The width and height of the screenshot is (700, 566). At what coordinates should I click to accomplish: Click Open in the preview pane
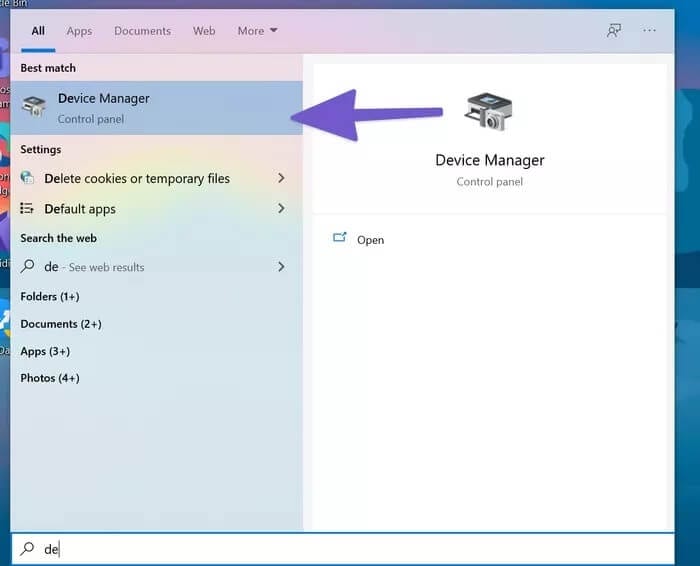370,240
